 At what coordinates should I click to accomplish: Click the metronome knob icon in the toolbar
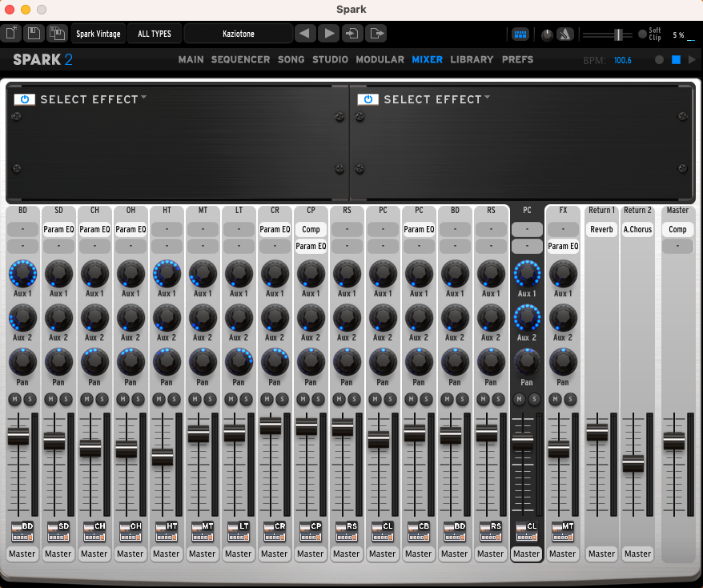pyautogui.click(x=548, y=34)
